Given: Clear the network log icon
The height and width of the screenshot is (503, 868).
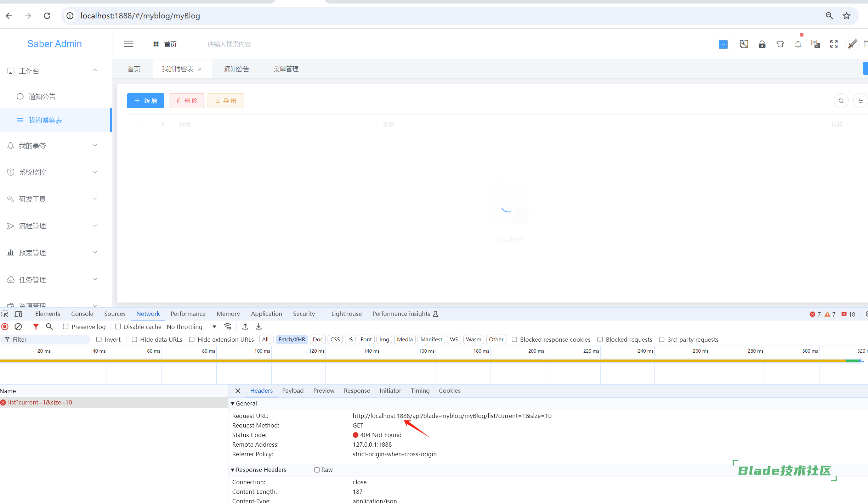Looking at the screenshot, I should click(18, 326).
